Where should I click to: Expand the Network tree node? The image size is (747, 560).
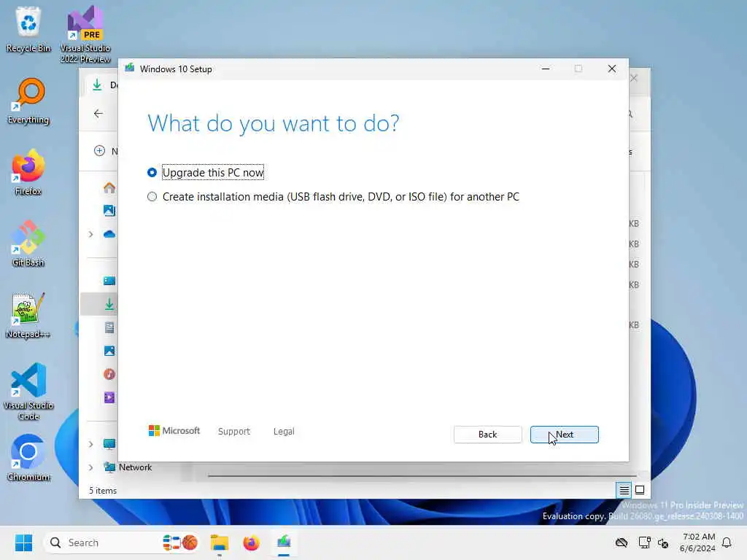[x=90, y=467]
